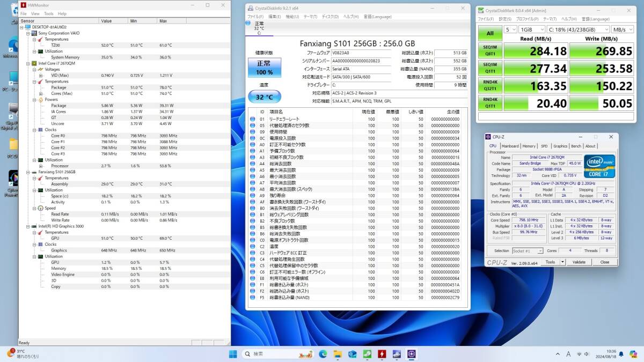Open the test count dropdown showing 5
Screen dimensions: 644x362
(510, 29)
